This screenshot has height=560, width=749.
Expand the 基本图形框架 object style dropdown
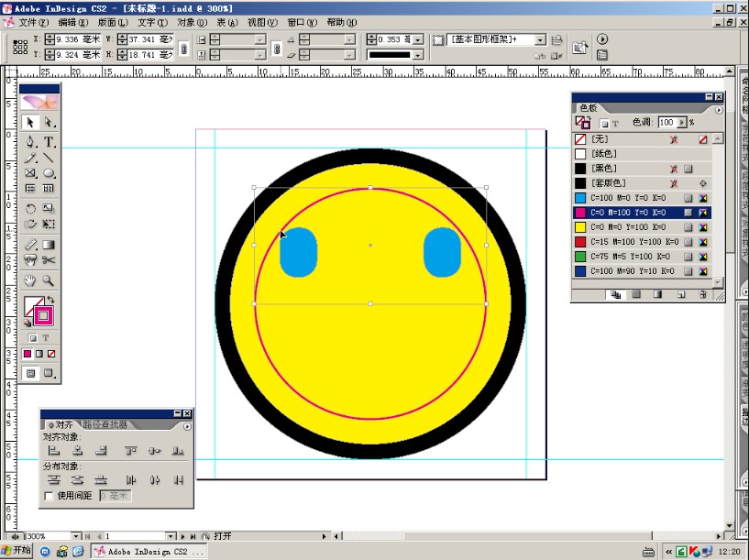coord(540,40)
